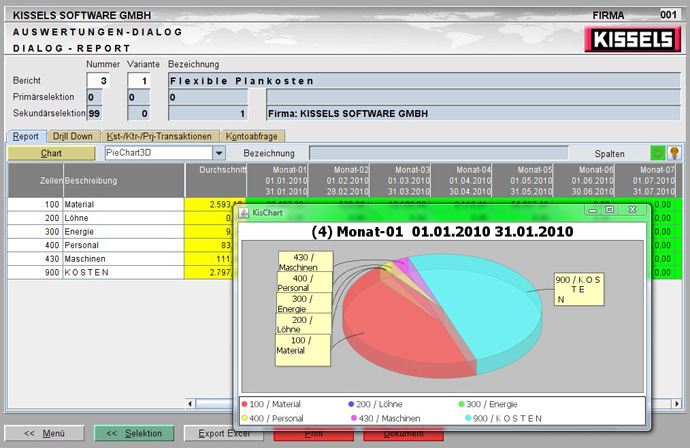The width and height of the screenshot is (690, 448).
Task: Click the << Menü button
Action: (44, 433)
